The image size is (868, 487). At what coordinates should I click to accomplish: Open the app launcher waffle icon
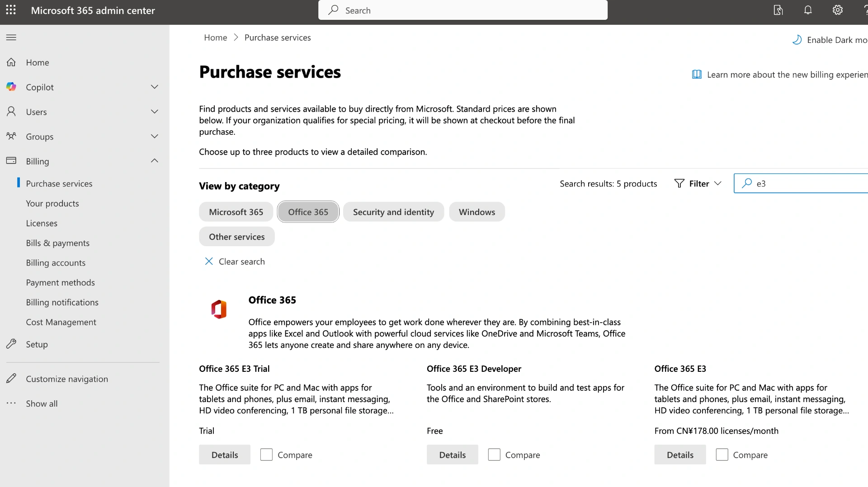(11, 10)
